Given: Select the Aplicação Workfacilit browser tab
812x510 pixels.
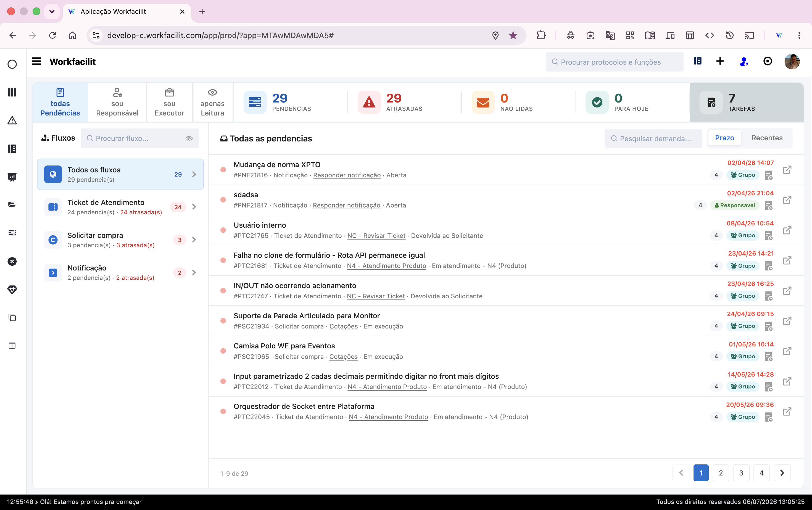Looking at the screenshot, I should pyautogui.click(x=126, y=12).
